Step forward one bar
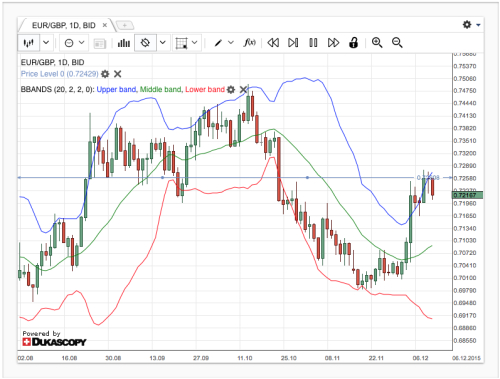This screenshot has height=379, width=500. tap(293, 43)
